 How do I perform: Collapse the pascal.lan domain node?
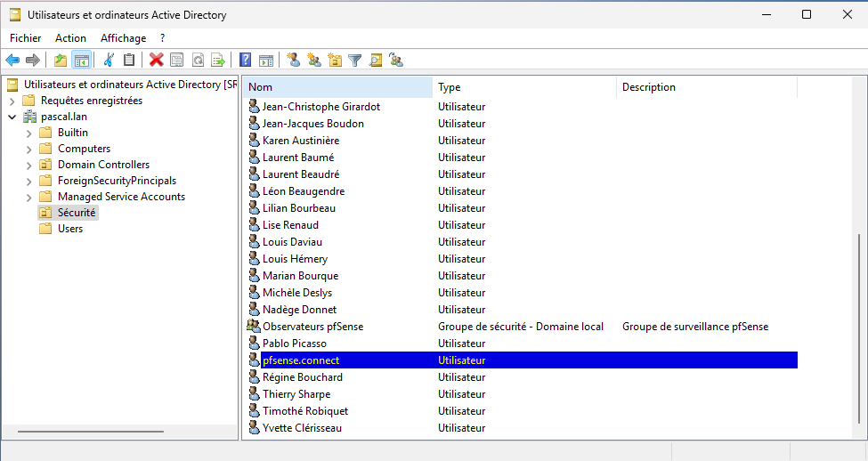click(x=12, y=117)
